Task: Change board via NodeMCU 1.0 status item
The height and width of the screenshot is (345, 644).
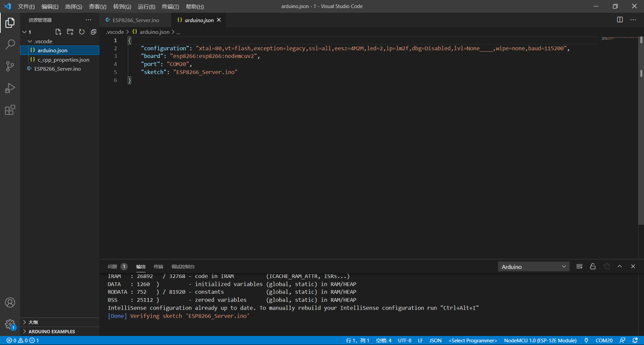Action: tap(540, 340)
